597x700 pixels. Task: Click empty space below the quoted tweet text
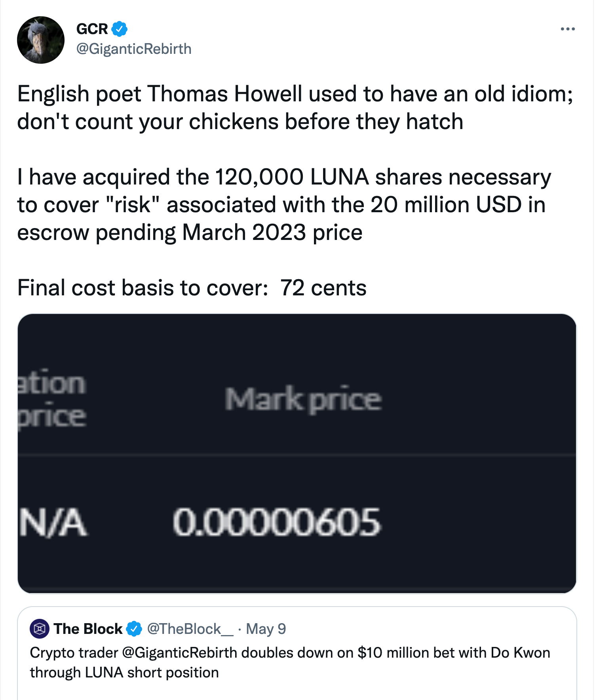pos(297,691)
